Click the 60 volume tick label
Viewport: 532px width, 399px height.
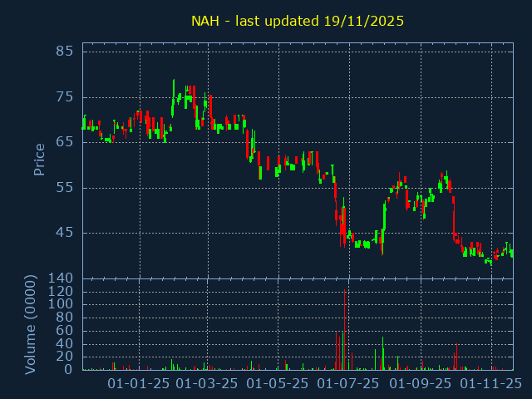pos(65,331)
